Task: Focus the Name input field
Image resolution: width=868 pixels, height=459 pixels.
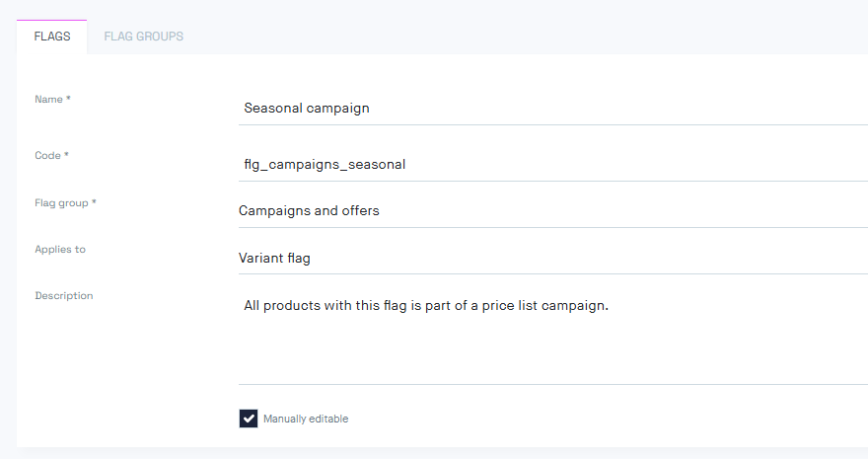Action: (552, 108)
